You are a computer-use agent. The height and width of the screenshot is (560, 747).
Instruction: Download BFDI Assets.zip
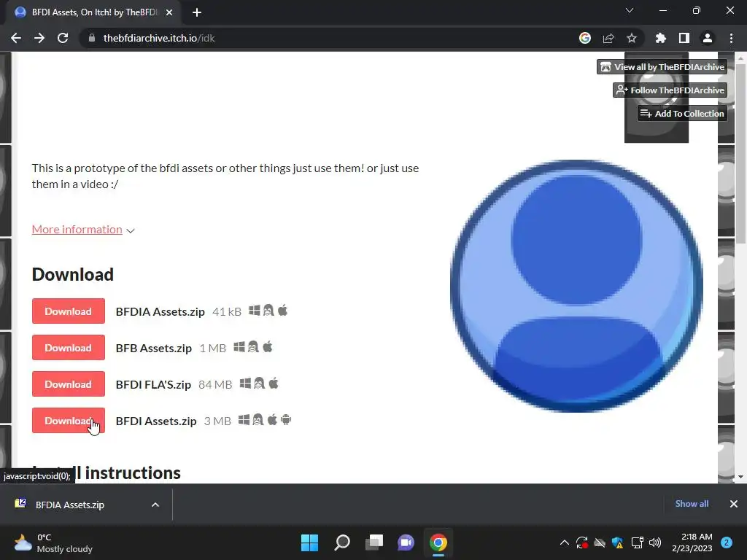point(68,421)
